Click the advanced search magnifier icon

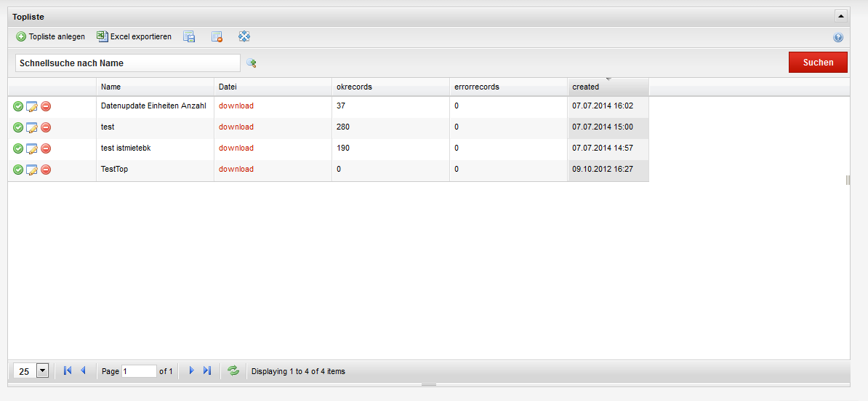click(252, 63)
